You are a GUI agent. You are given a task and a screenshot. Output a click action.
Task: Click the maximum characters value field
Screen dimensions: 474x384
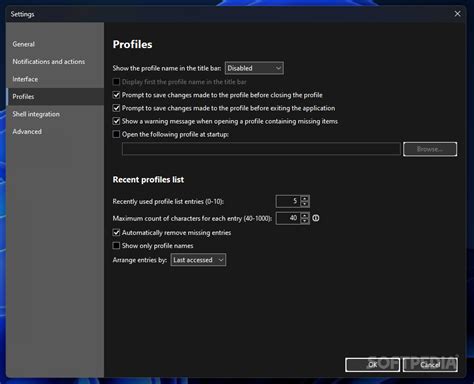tap(288, 218)
